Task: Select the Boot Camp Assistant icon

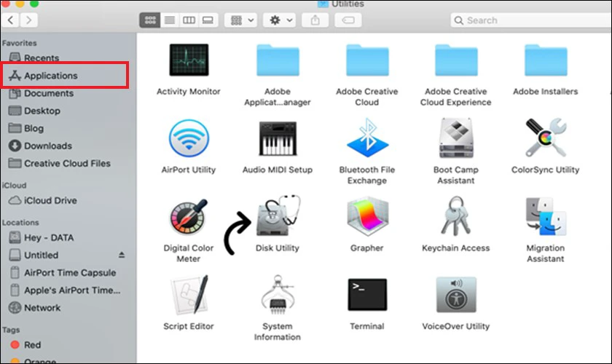Action: coord(456,138)
